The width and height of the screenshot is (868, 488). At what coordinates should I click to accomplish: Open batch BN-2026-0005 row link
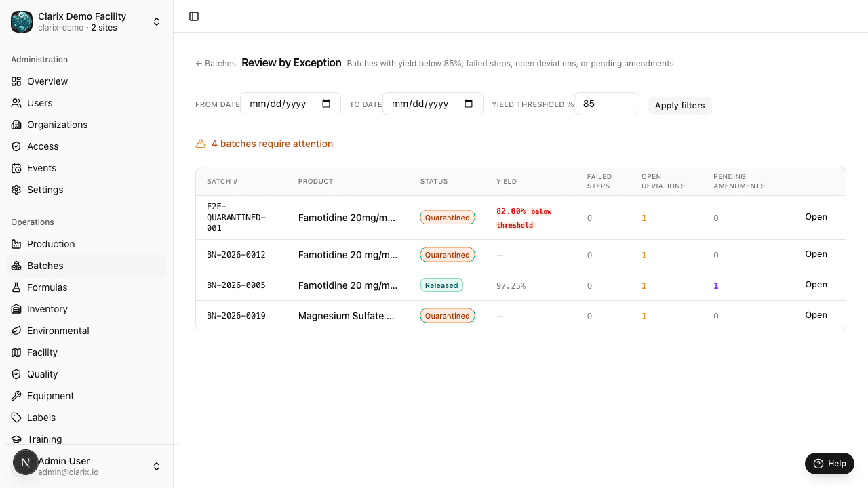(x=816, y=285)
